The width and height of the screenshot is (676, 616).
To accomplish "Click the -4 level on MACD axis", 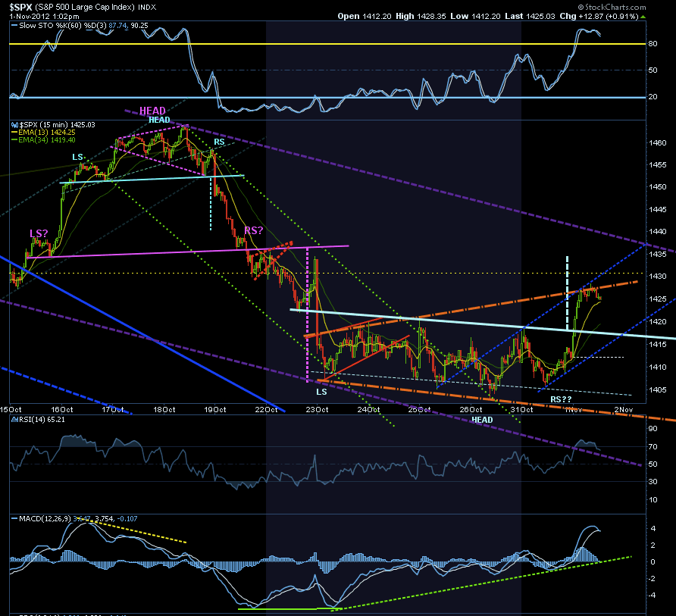I will 653,595.
